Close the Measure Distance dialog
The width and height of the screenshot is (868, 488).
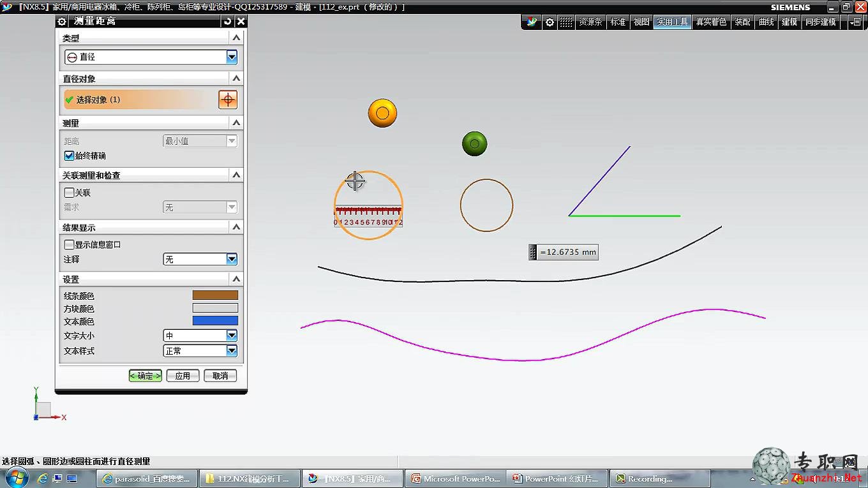pos(241,21)
